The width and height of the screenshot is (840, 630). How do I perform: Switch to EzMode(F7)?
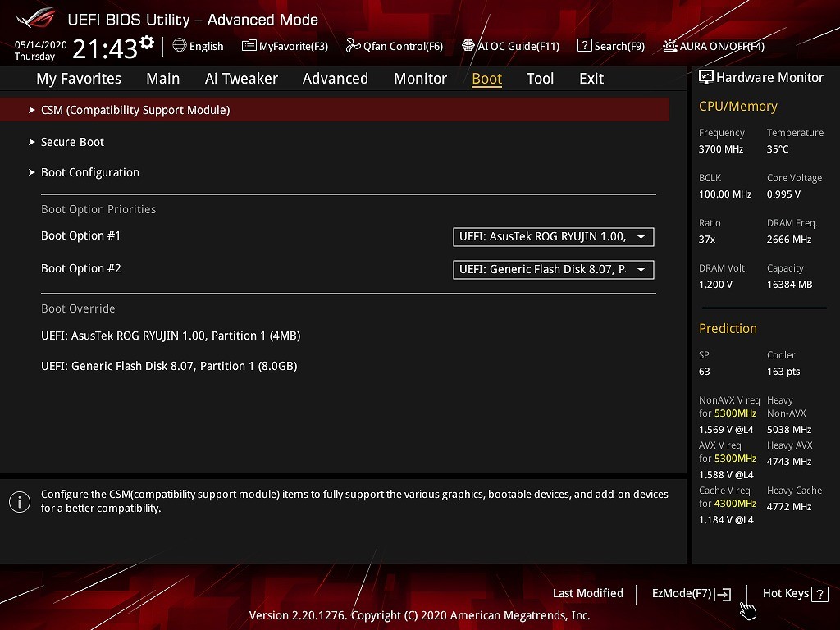(691, 594)
